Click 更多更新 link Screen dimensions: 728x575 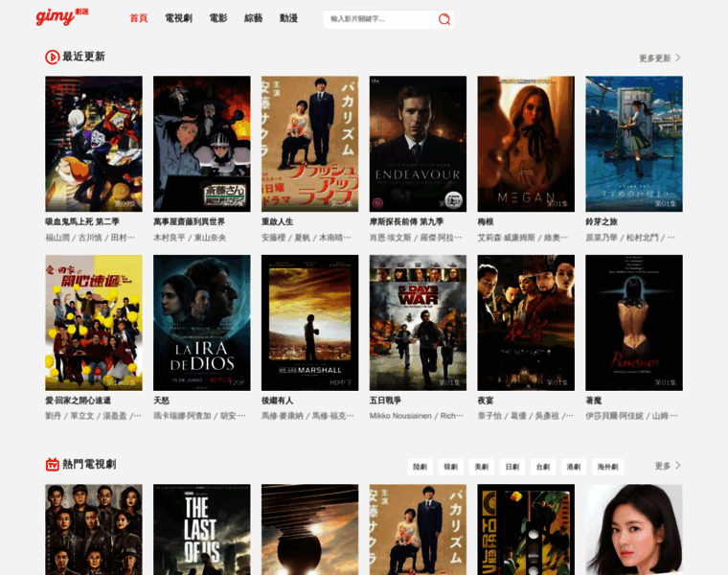[654, 58]
